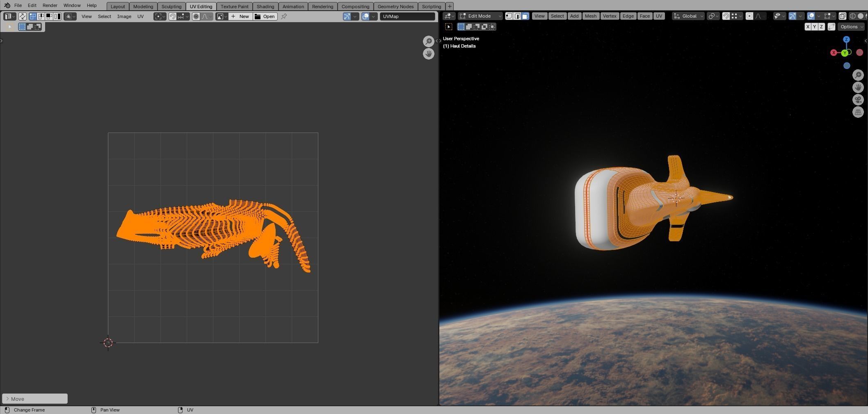The image size is (868, 414).
Task: Toggle Z axis mesh symmetry
Action: (821, 27)
